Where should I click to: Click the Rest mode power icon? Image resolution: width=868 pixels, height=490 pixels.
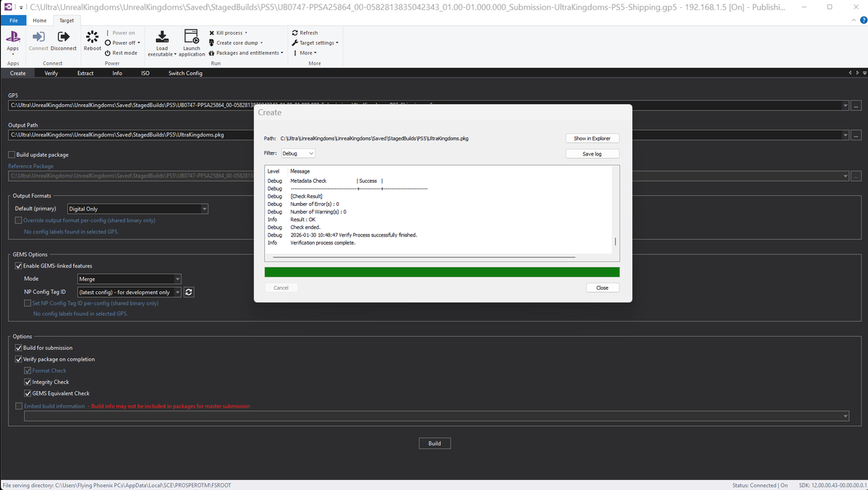point(108,53)
